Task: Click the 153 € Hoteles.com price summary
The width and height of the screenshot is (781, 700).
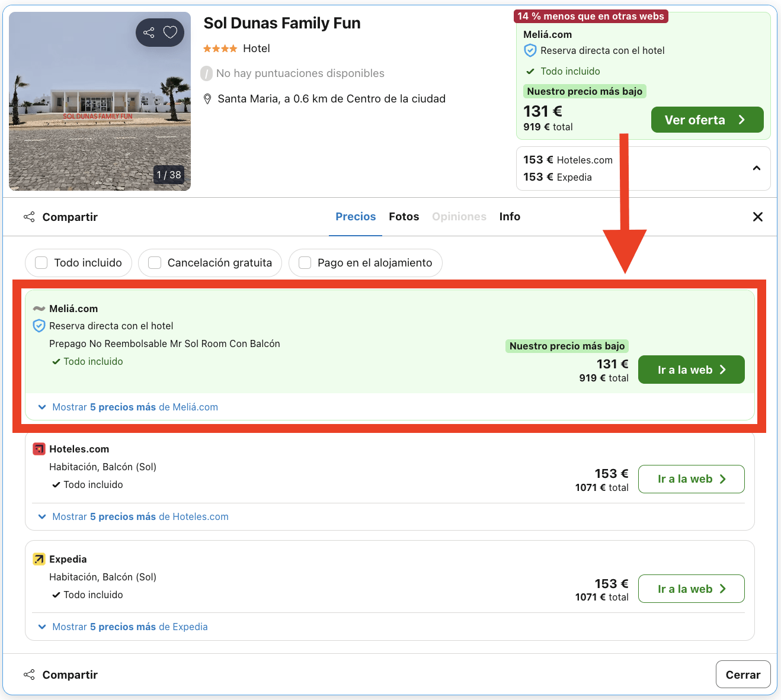Action: click(x=568, y=160)
